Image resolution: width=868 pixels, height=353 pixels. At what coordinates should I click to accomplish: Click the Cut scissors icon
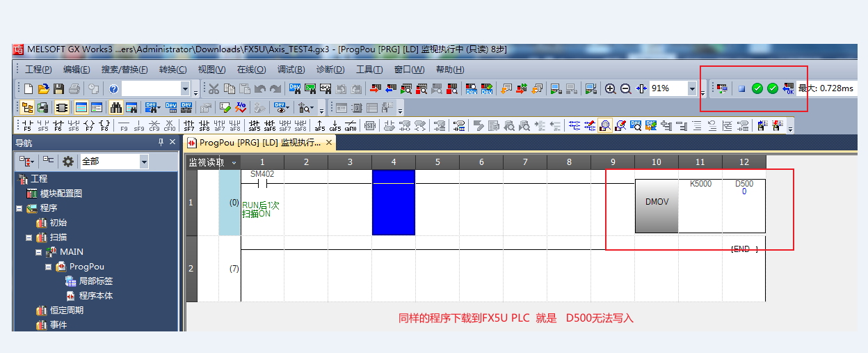pos(214,88)
